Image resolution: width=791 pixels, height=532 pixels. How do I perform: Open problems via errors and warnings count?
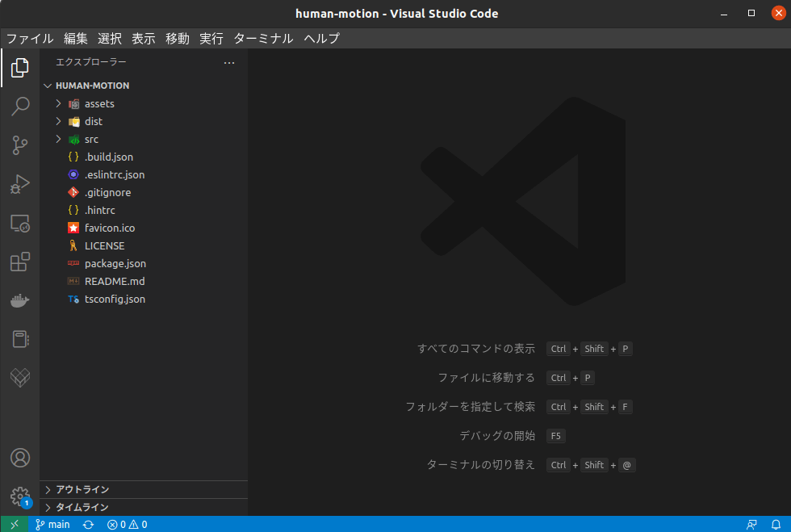(x=128, y=525)
